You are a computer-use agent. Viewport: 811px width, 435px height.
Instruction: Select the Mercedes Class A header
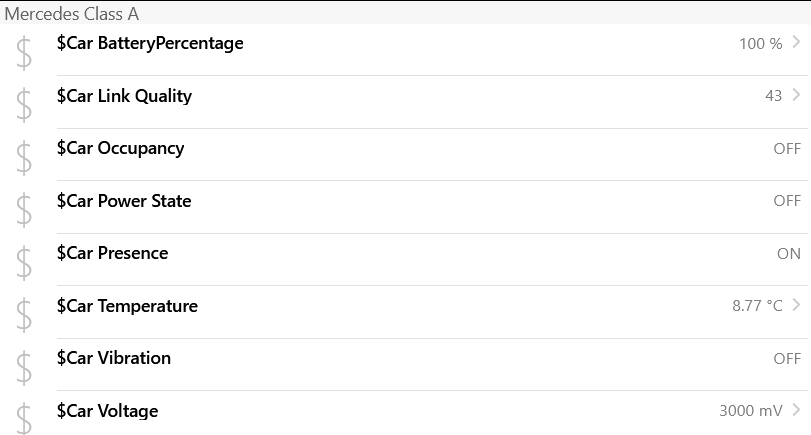coord(72,14)
